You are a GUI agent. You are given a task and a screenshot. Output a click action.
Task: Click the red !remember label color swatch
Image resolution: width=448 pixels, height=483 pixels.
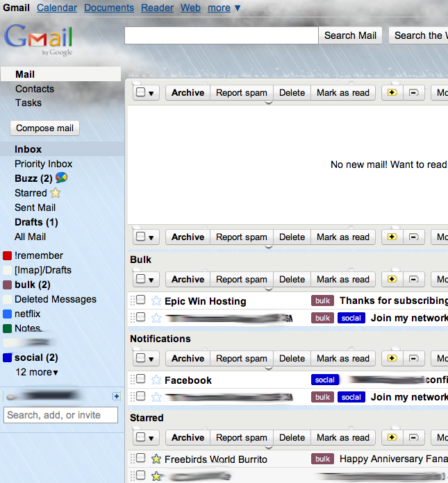(x=8, y=255)
